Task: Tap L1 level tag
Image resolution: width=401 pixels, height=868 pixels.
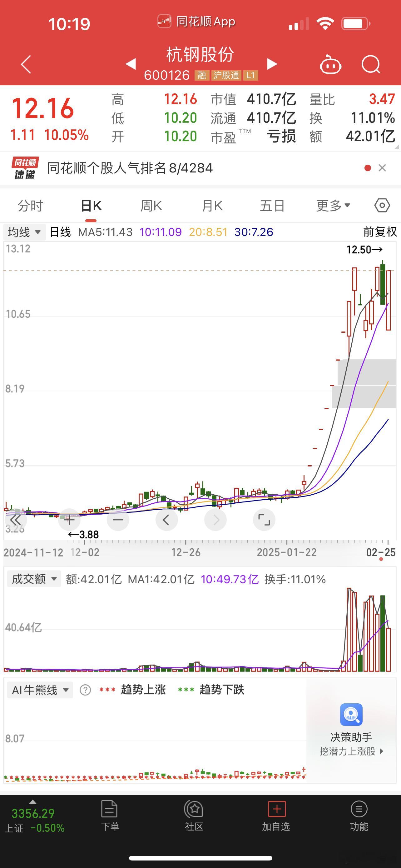Action: [250, 75]
